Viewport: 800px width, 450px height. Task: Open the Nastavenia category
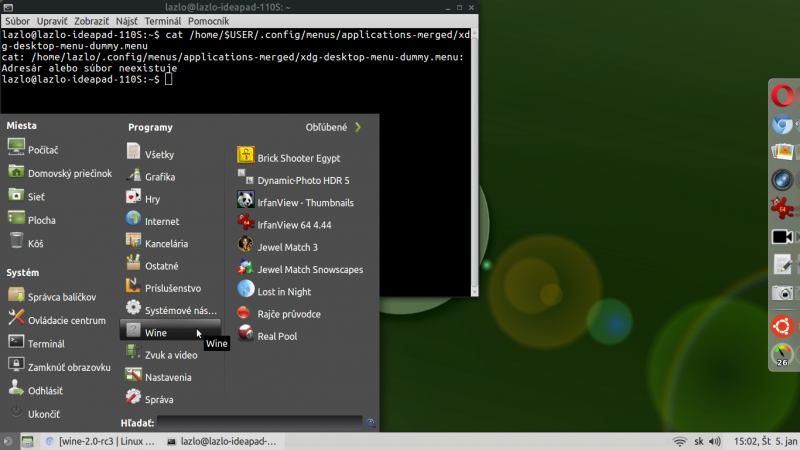[x=170, y=378]
